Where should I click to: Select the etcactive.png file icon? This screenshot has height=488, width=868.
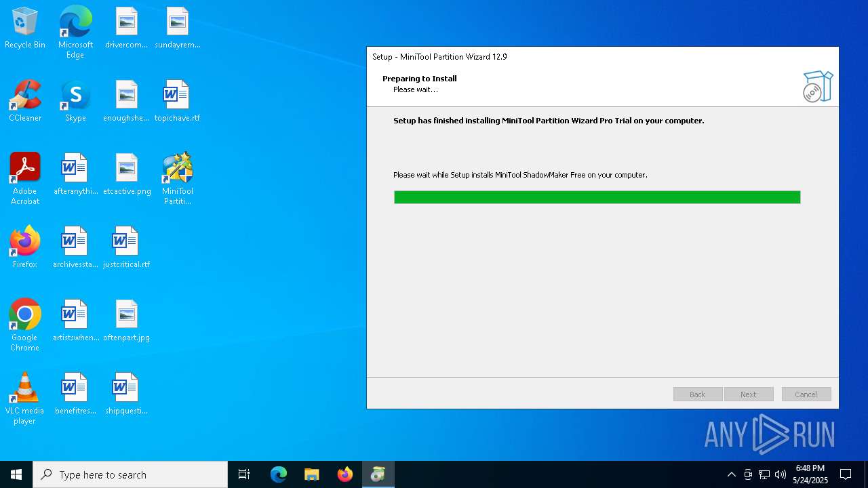(126, 175)
